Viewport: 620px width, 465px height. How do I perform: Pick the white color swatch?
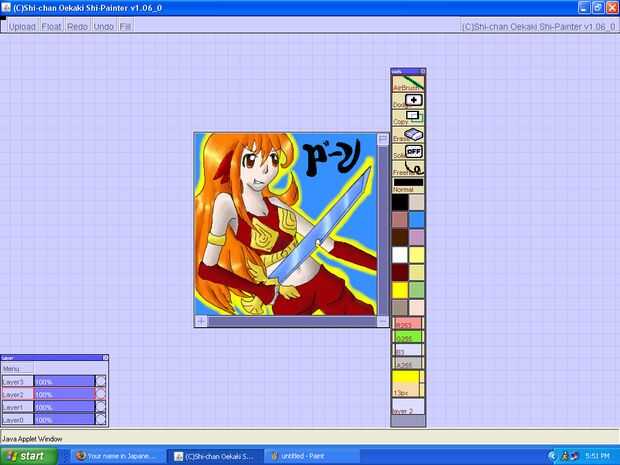[x=400, y=255]
